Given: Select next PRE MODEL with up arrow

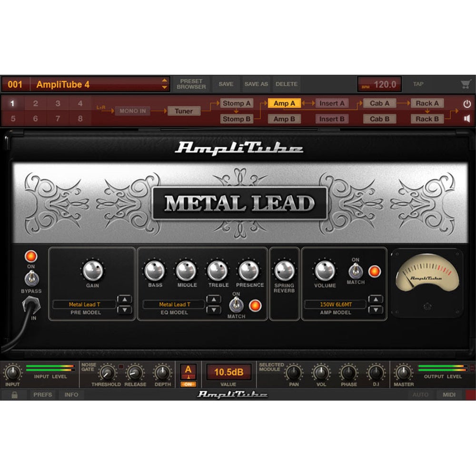Looking at the screenshot, I should [124, 299].
